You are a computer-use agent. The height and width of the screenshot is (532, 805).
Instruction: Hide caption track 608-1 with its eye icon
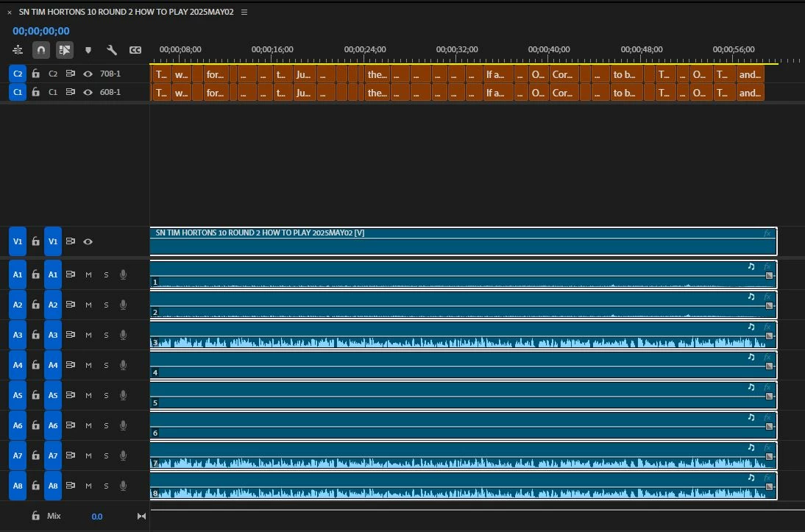coord(88,92)
